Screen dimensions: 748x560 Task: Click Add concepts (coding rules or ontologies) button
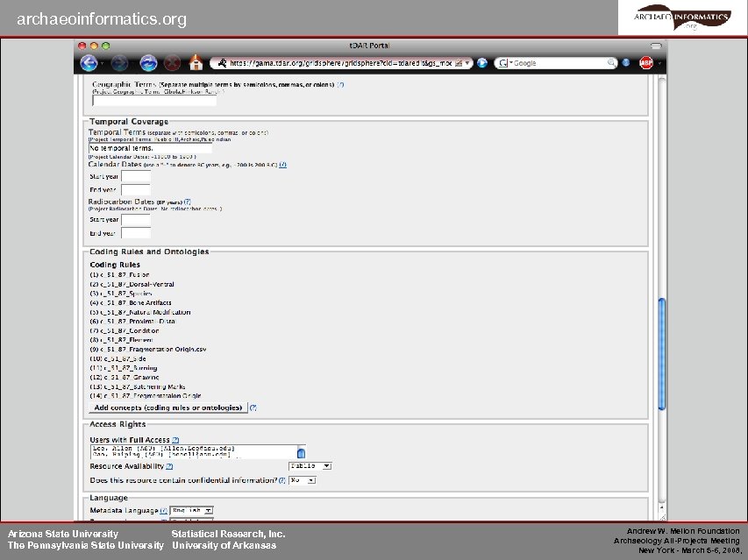(167, 408)
